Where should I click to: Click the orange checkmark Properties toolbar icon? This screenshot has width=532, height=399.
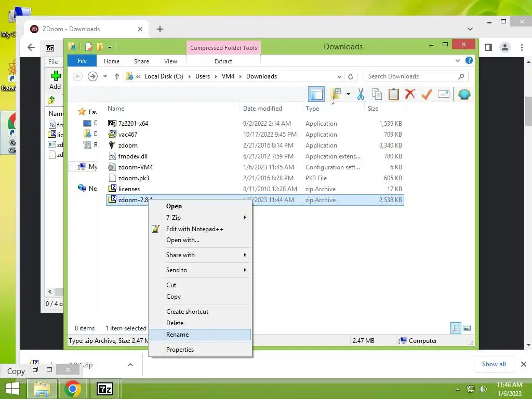[x=427, y=94]
